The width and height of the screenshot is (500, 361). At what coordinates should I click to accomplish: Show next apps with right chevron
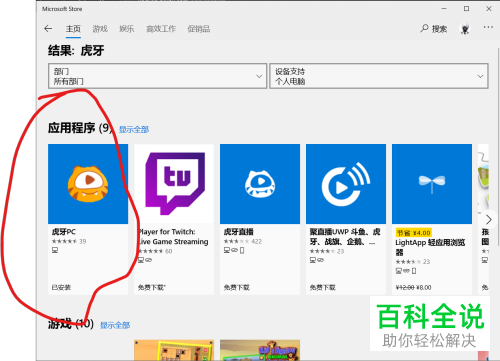tap(488, 220)
